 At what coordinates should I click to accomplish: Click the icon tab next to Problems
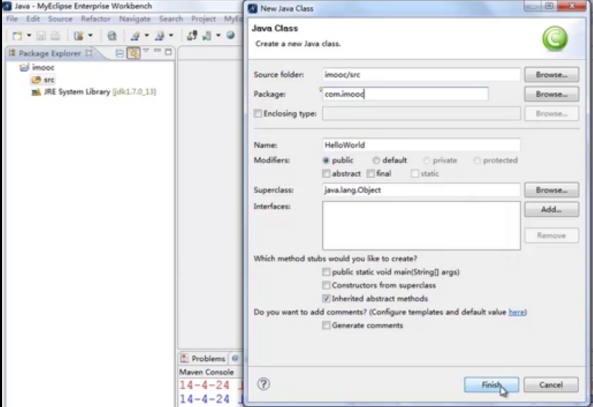(x=235, y=358)
